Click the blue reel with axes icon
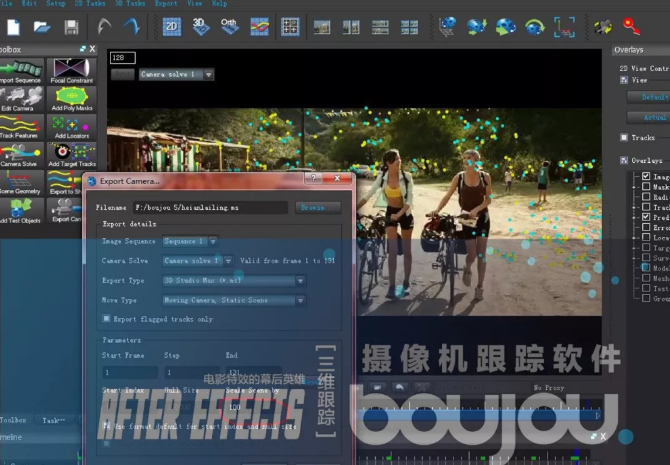Viewport: 670px width, 465px height. click(x=447, y=26)
